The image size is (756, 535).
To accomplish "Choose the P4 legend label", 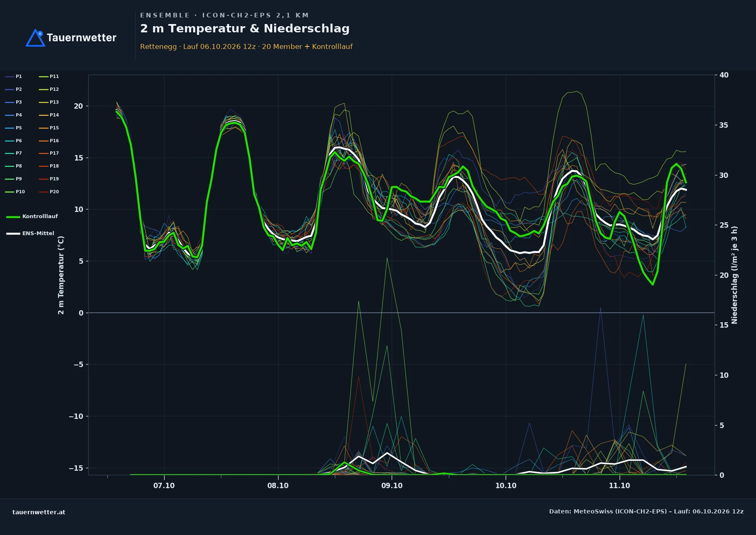I will pos(13,115).
